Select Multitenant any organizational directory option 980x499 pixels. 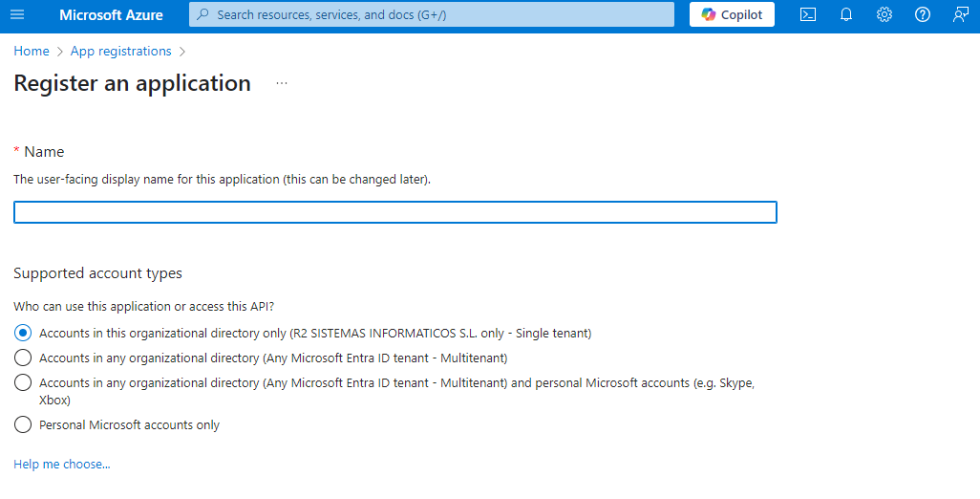[x=23, y=358]
